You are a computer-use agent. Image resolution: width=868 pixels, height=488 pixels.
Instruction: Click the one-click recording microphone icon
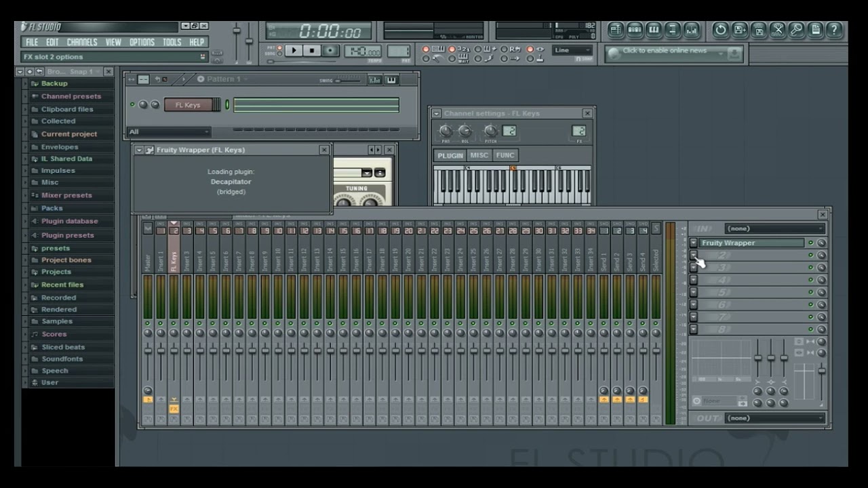[796, 29]
